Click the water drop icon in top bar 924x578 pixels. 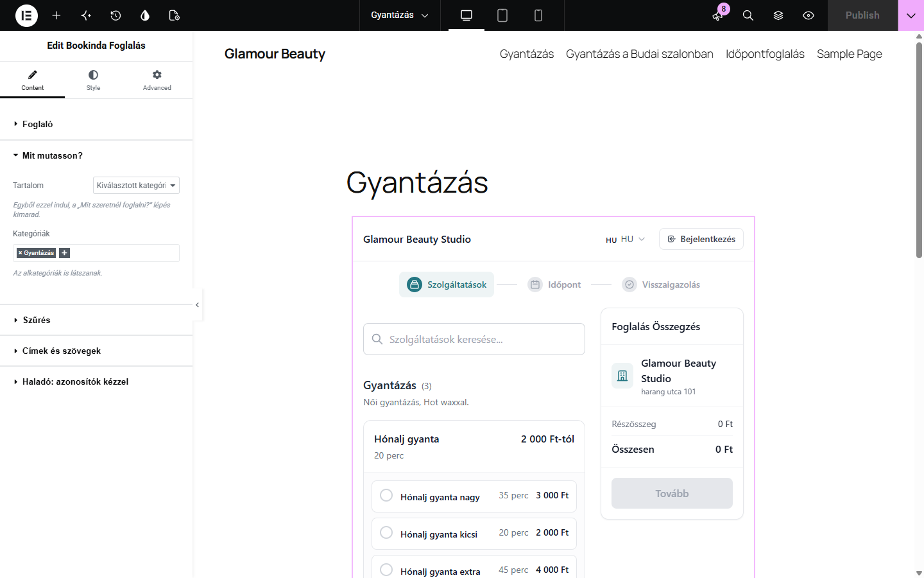(x=145, y=15)
